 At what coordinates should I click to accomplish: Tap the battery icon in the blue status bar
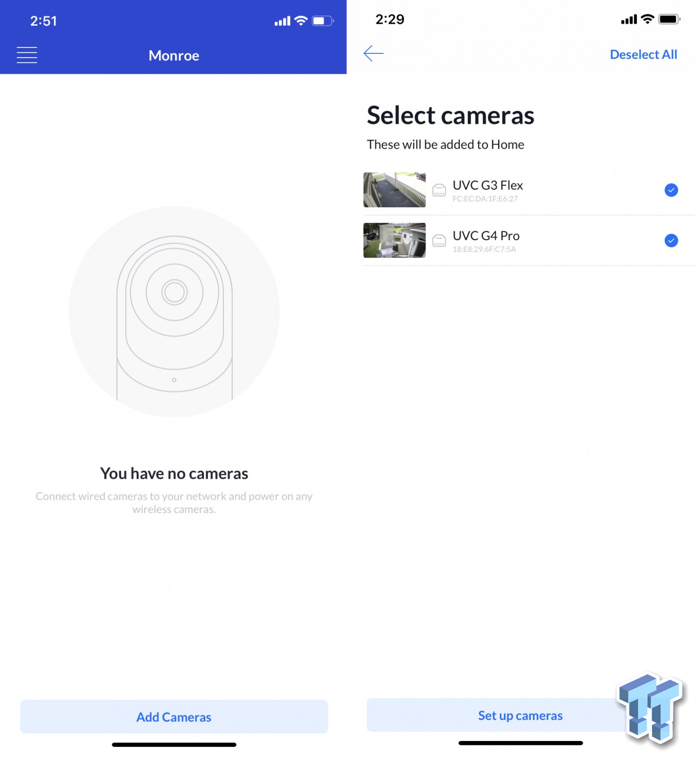click(x=322, y=21)
